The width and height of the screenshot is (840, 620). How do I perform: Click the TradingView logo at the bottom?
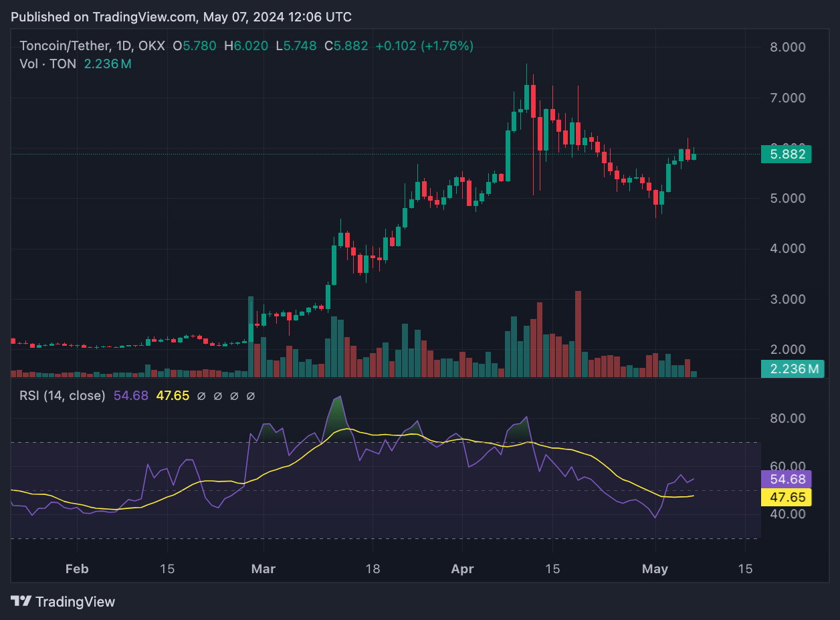(x=64, y=601)
